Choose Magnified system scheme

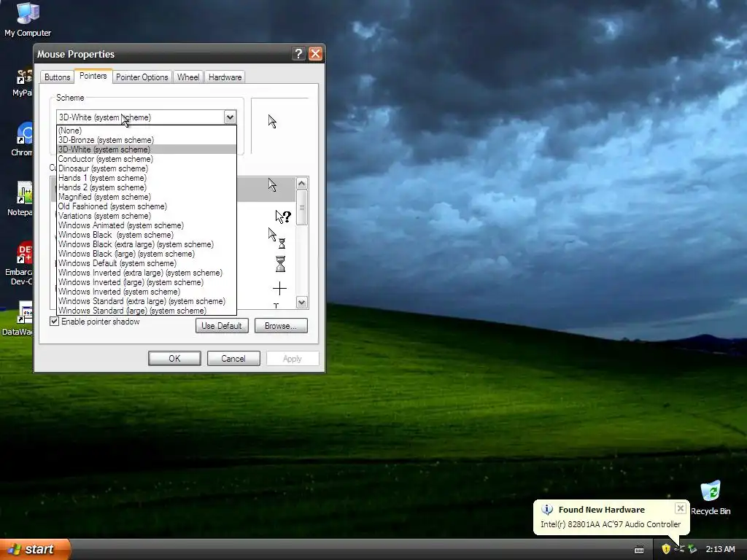pos(146,197)
